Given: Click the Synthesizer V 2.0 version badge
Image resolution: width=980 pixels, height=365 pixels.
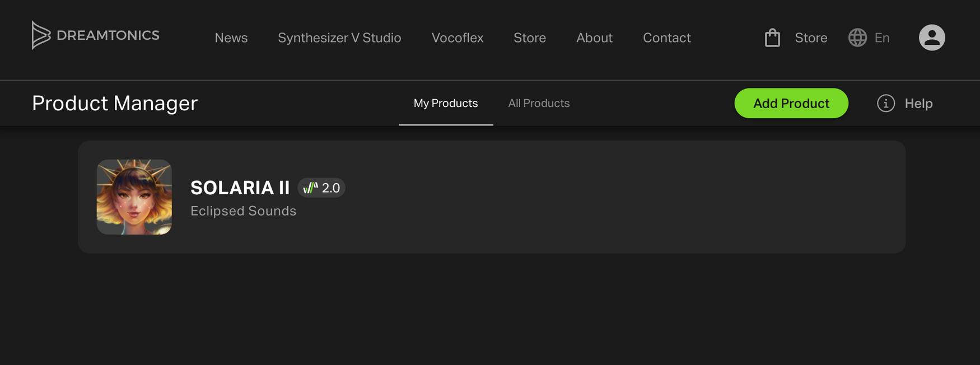Looking at the screenshot, I should (x=321, y=188).
